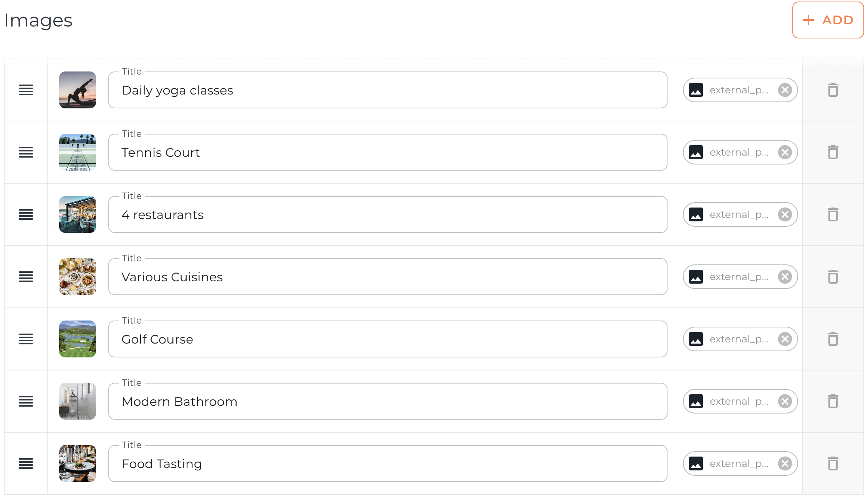This screenshot has height=495, width=868.
Task: Remove attached image from Modern Bathroom
Action: point(785,402)
